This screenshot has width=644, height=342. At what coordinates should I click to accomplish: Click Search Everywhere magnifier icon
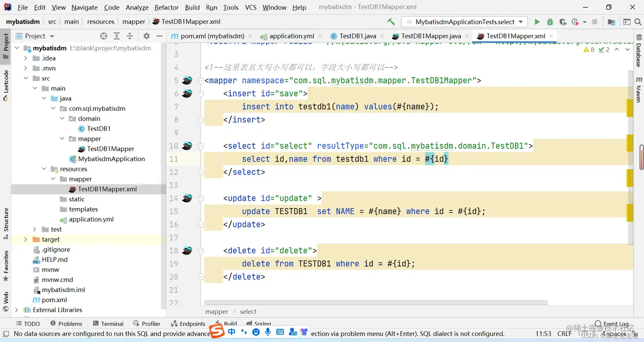pyautogui.click(x=638, y=22)
